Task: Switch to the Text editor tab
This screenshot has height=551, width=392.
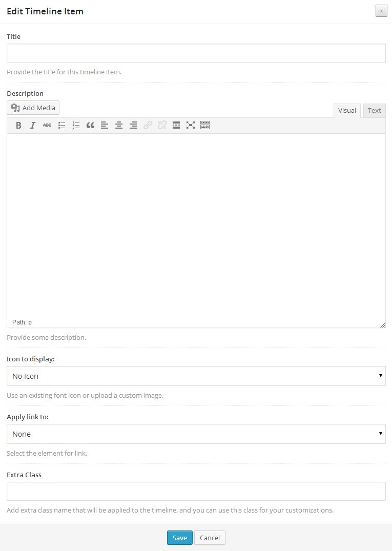Action: pos(374,110)
